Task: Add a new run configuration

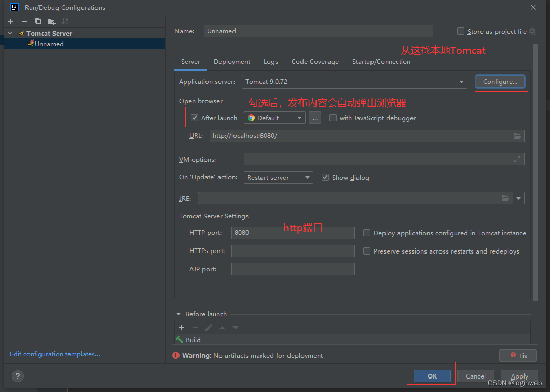Action: 11,21
